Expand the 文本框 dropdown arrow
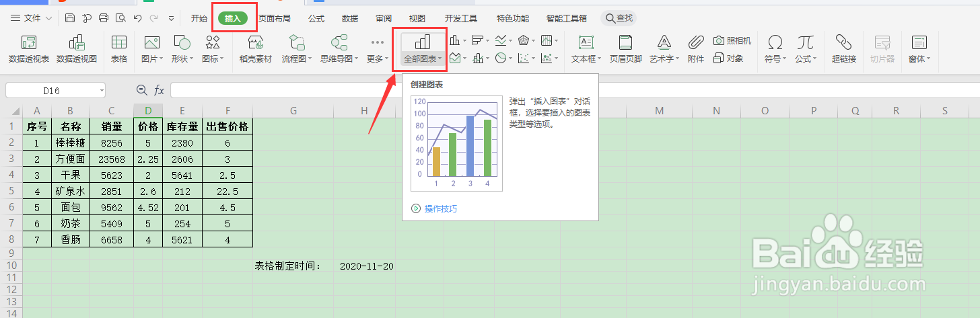 pyautogui.click(x=599, y=59)
